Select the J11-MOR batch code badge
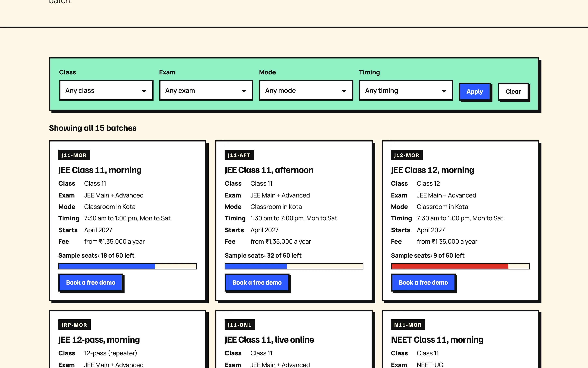 tap(74, 155)
